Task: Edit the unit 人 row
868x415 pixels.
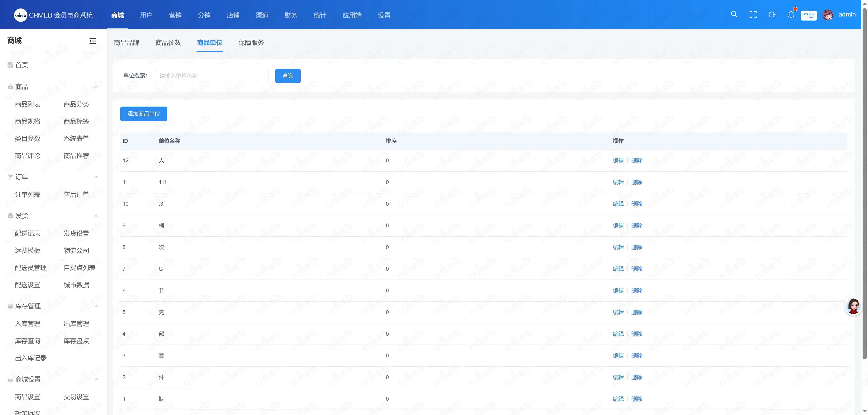Action: click(x=618, y=161)
